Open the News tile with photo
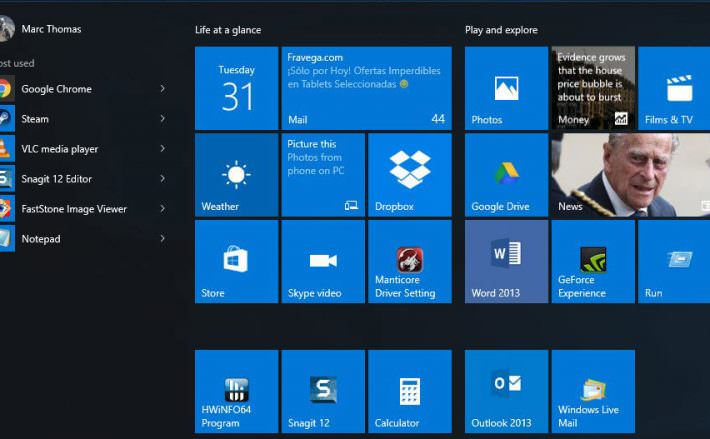Viewport: 710px width, 439px height. pos(631,175)
